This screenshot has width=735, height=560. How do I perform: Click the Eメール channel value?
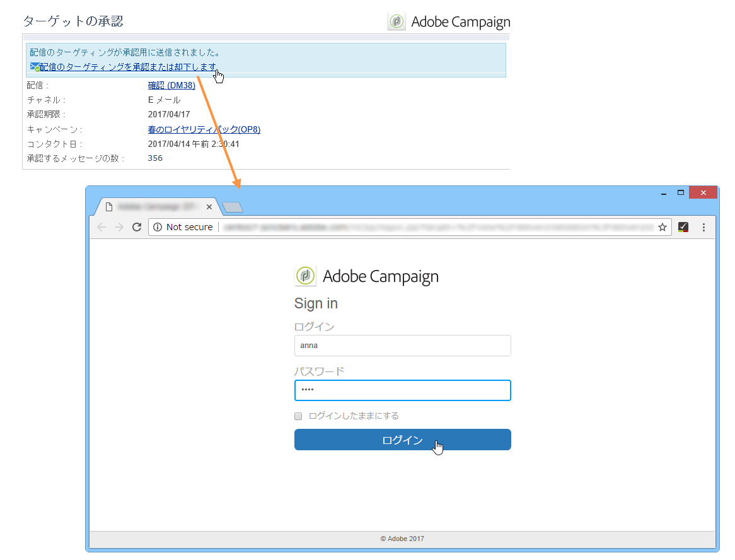(x=164, y=100)
